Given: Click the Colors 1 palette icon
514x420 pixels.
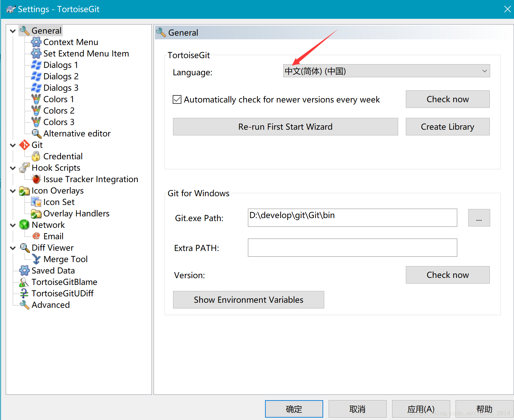Looking at the screenshot, I should pos(36,99).
